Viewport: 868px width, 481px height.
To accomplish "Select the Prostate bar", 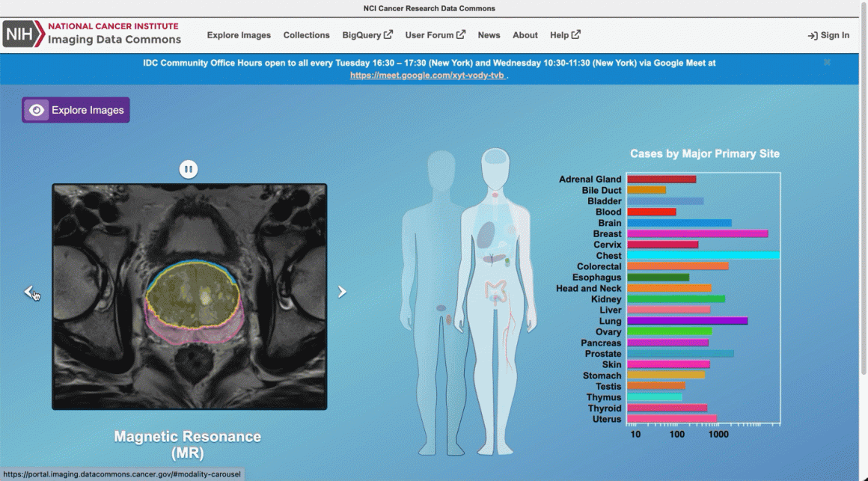I will pos(680,354).
